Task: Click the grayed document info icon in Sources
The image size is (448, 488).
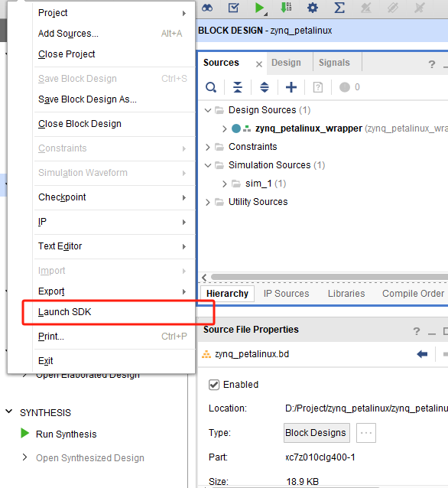Action: coord(317,87)
